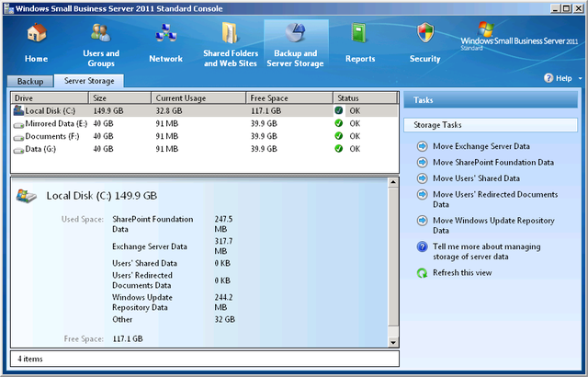Click Move Users' Shared Data link

coord(476,178)
